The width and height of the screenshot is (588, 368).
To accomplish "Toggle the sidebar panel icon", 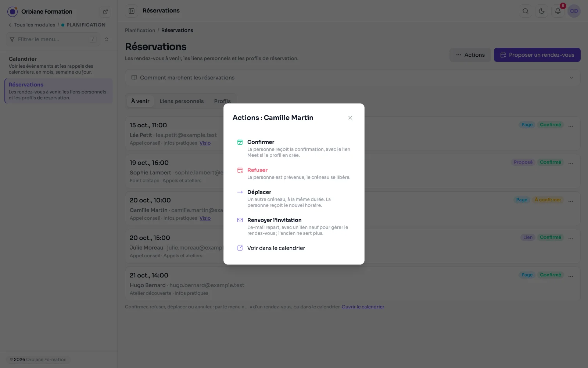I will tap(132, 11).
